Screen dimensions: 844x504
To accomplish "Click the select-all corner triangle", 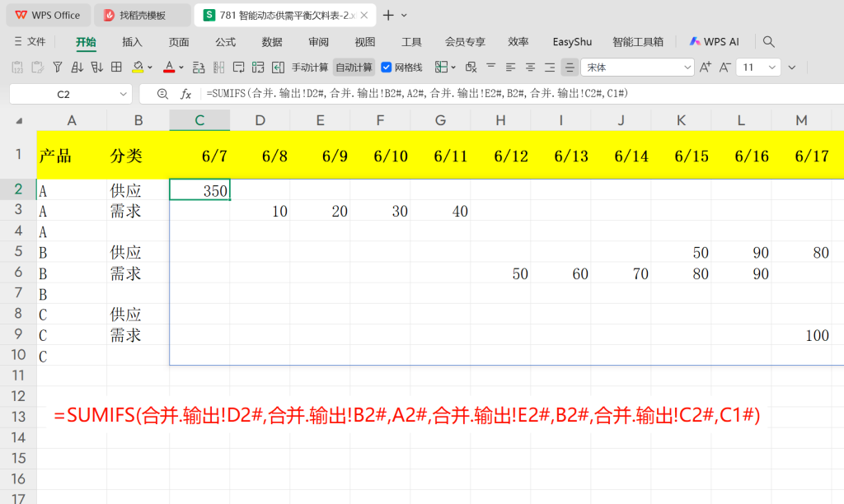I will [x=20, y=120].
